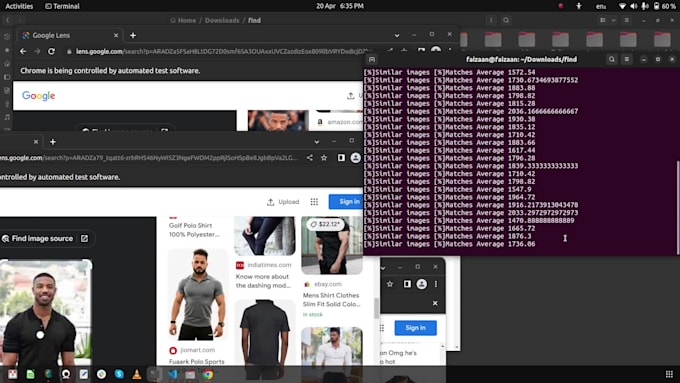Click the Upload button on Google Lens
Screen dimensions: 680x383
point(283,202)
